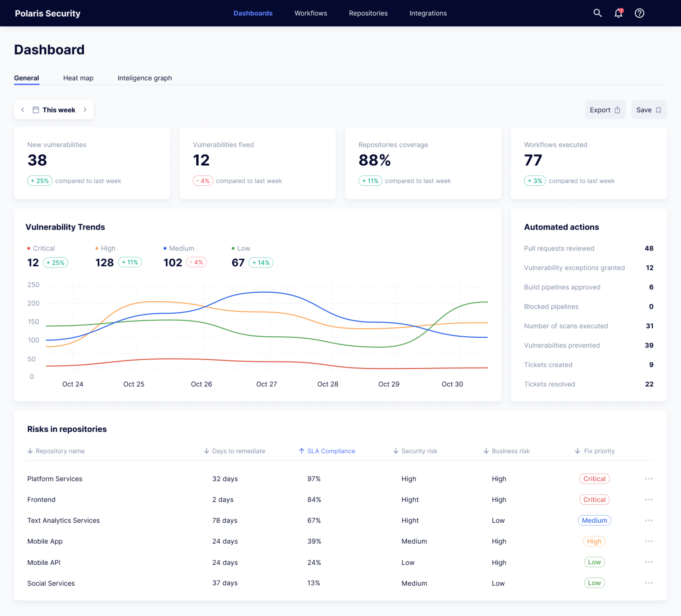Switch to the Heat map tab
The image size is (681, 616).
[x=78, y=78]
